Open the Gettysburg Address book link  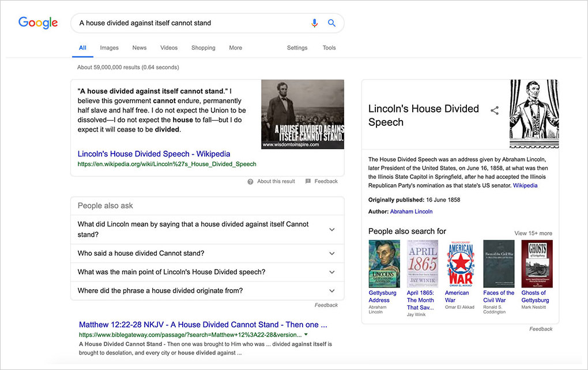(382, 296)
